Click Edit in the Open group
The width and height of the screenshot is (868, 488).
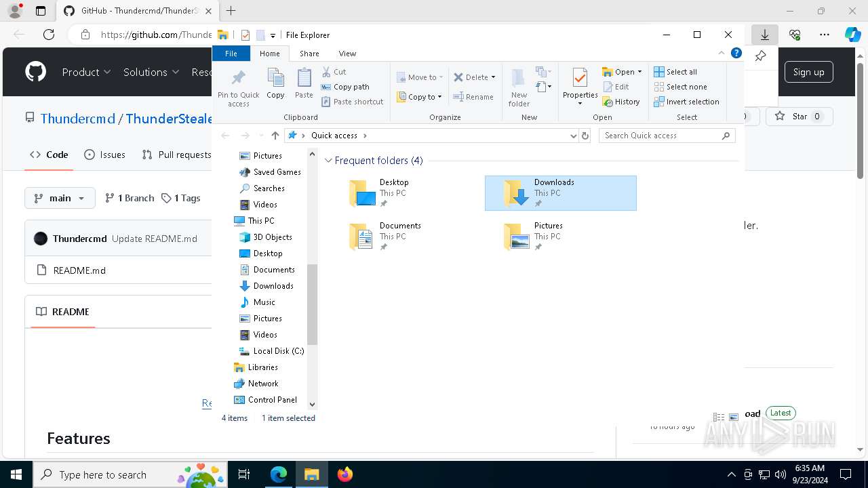point(616,87)
